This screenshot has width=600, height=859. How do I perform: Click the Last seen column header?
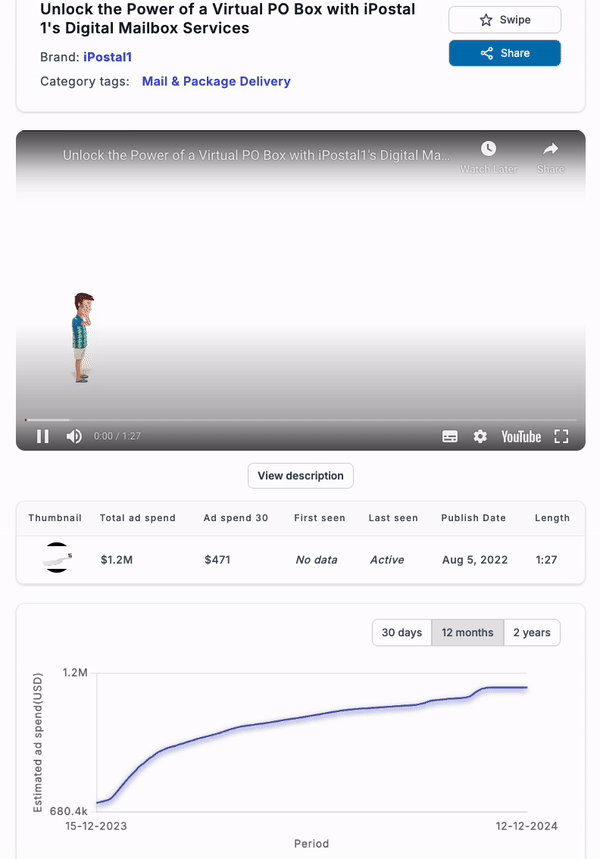(393, 518)
